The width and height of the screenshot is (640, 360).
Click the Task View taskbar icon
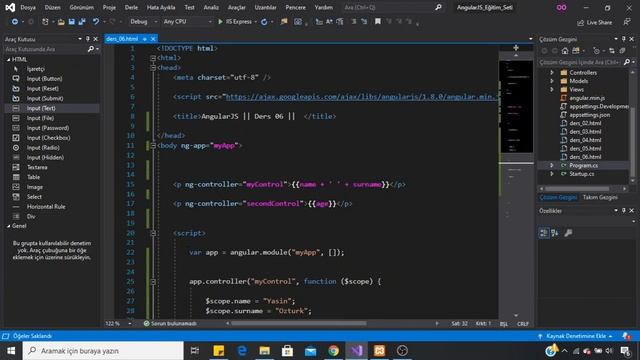(x=195, y=351)
